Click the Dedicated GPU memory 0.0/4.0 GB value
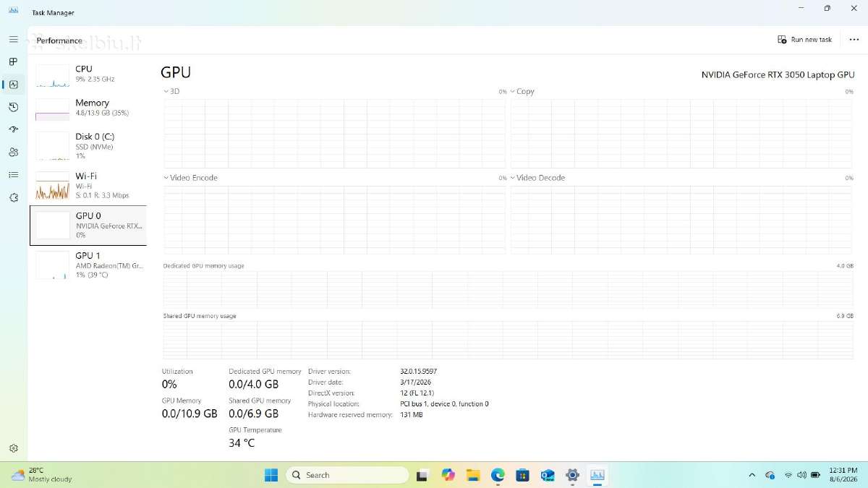Viewport: 868px width, 488px height. pos(253,385)
